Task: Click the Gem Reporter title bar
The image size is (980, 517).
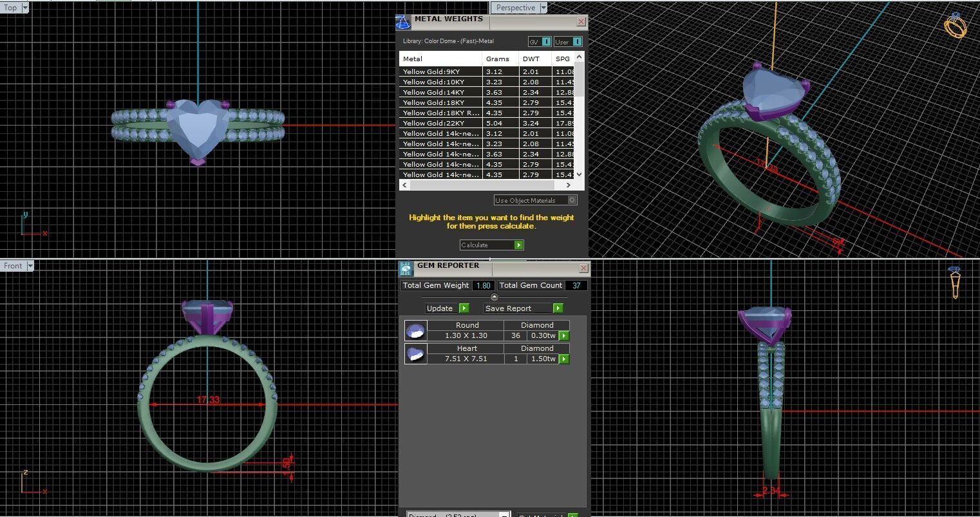Action: coord(495,268)
